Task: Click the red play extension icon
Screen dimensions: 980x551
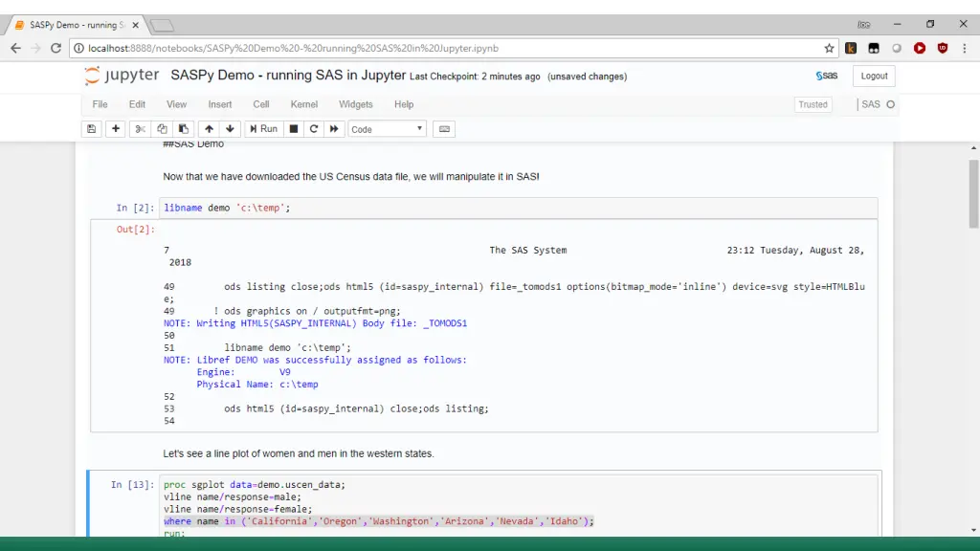Action: pos(920,48)
